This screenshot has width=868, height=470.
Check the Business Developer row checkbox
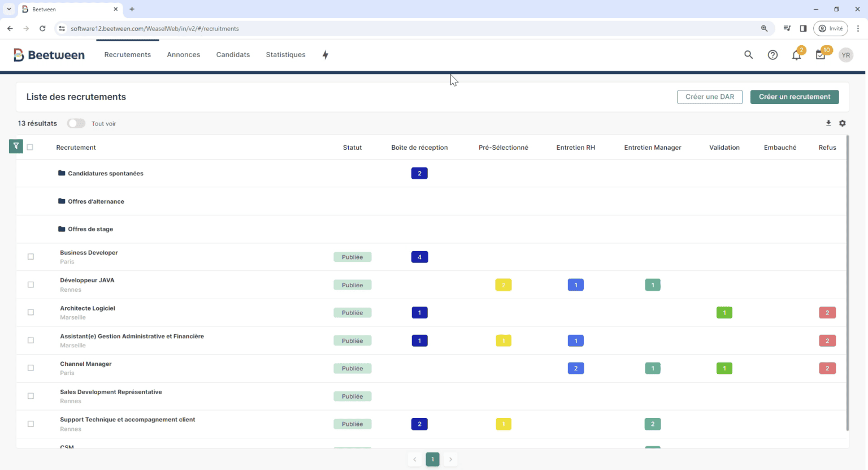[31, 257]
